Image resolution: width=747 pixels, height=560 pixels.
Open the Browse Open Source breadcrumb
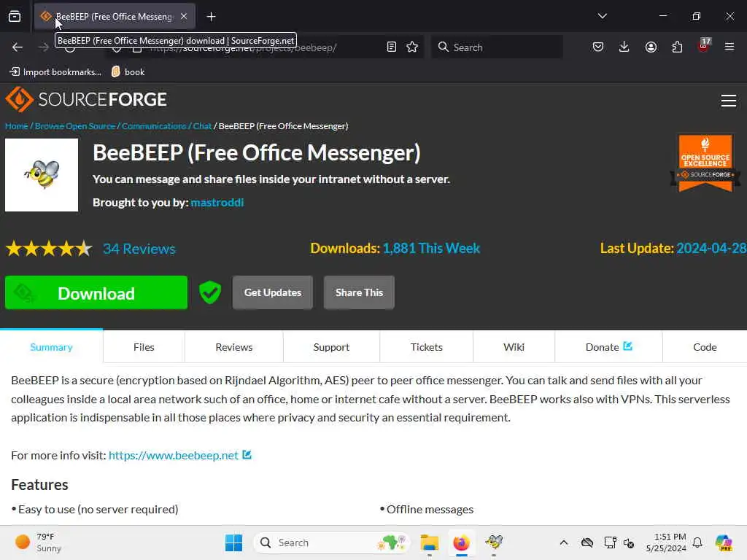(x=75, y=126)
